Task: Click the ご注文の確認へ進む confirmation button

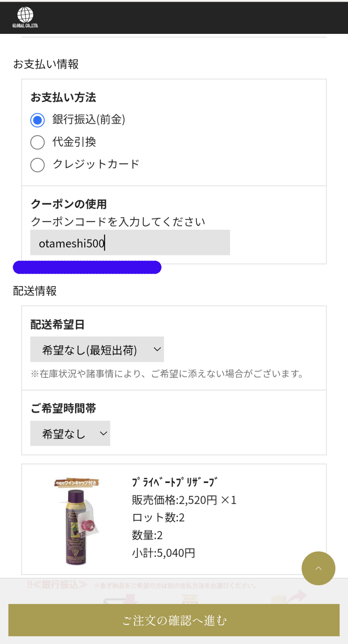Action: tap(174, 620)
